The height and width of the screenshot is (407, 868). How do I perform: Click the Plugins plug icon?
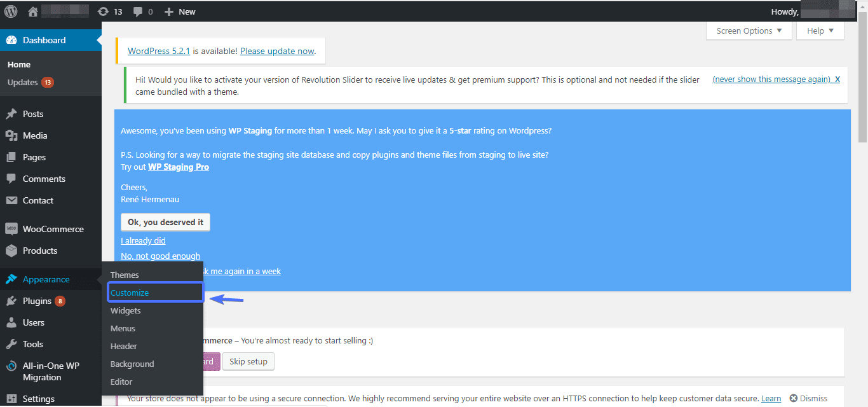pos(11,301)
